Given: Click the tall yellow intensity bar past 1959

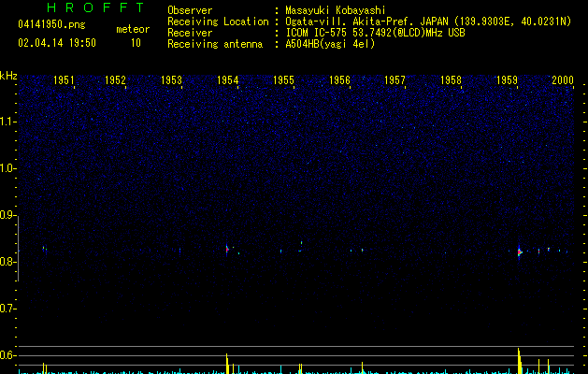Looking at the screenshot, I should point(520,361).
